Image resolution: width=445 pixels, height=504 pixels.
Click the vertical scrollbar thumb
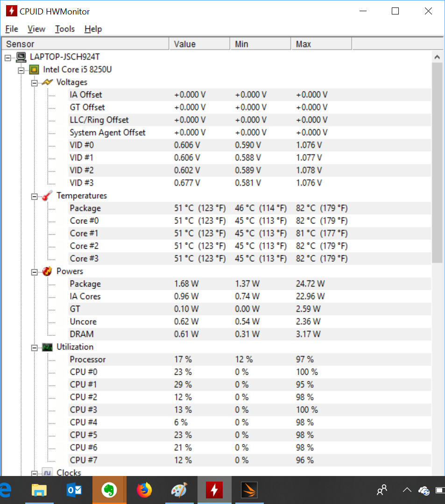tap(437, 163)
